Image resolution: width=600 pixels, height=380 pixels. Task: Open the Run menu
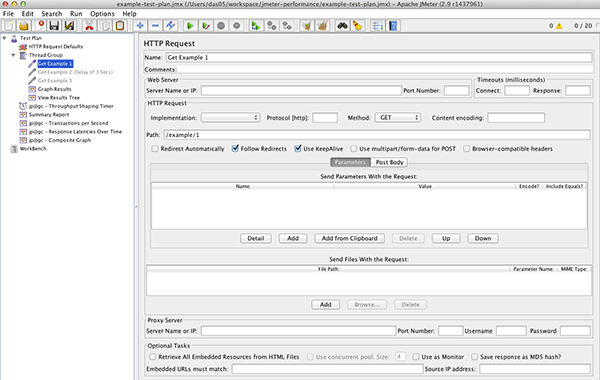pos(76,14)
